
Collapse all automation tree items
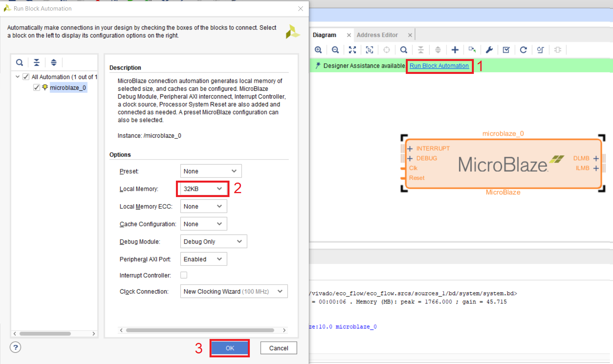[36, 62]
